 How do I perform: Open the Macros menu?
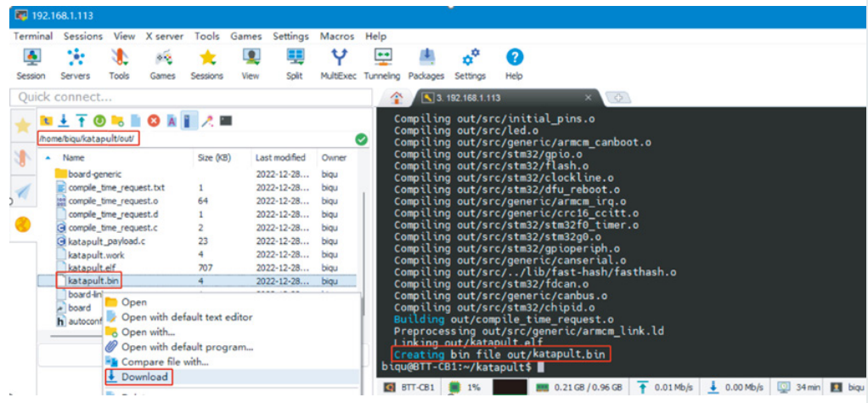[337, 37]
